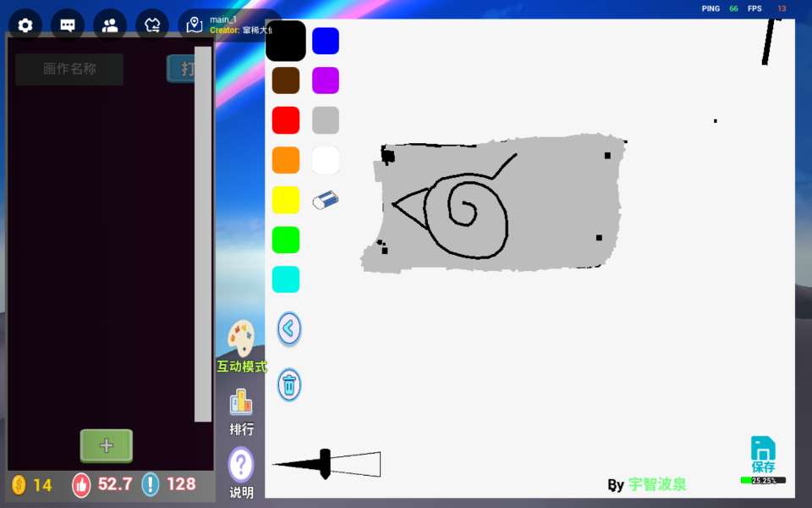Click the paint palette interactive mode icon
The image size is (812, 508).
(x=241, y=339)
